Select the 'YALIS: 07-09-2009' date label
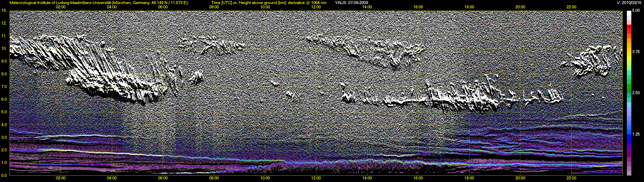 351,3
